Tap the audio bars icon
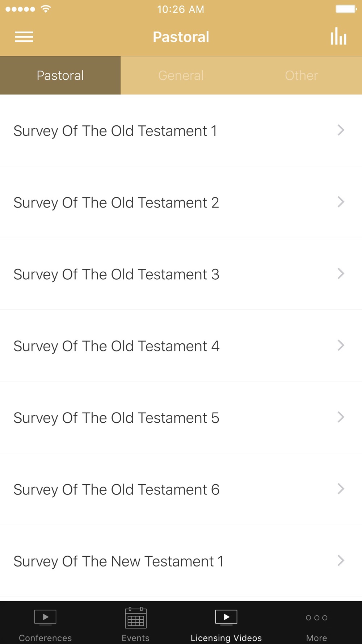362x644 pixels. [338, 36]
